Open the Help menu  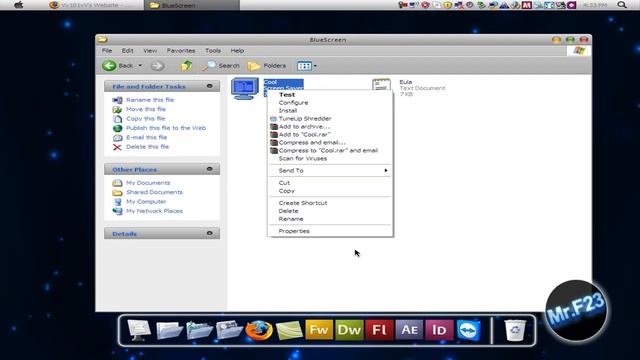(237, 51)
